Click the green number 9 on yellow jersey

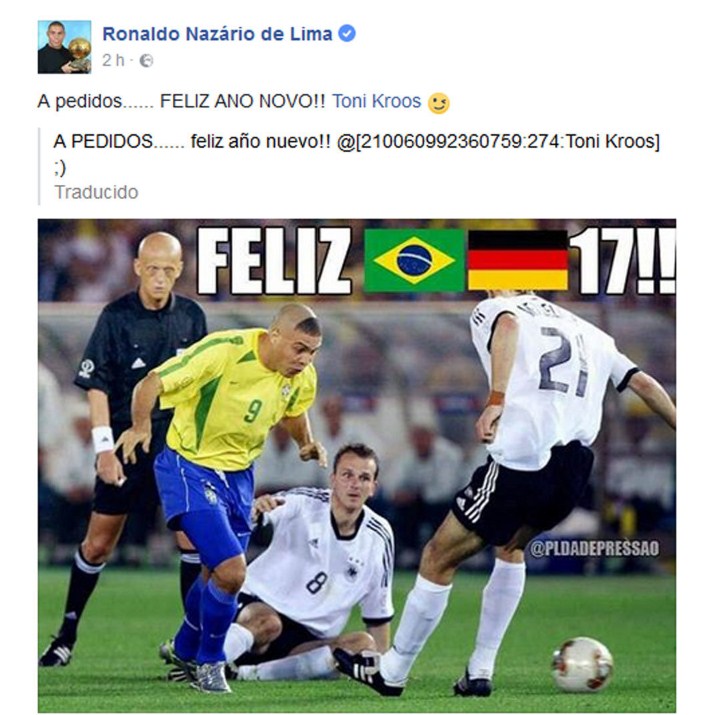tap(253, 411)
